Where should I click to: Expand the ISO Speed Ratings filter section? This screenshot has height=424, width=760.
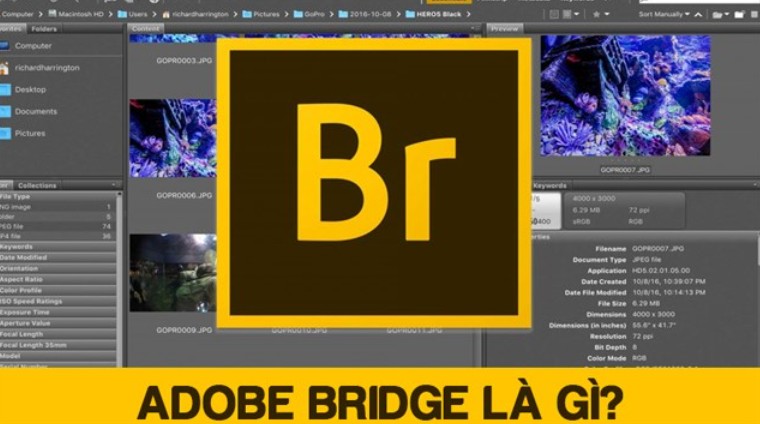[57, 301]
